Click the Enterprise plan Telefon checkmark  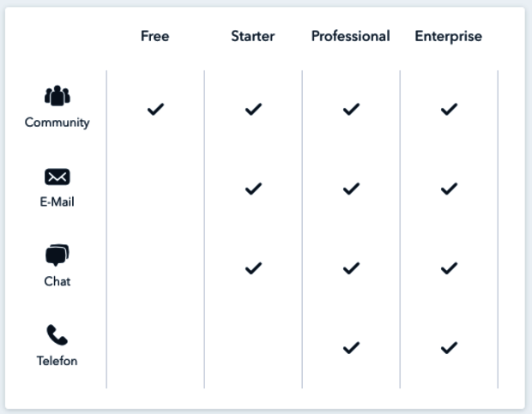pos(449,347)
